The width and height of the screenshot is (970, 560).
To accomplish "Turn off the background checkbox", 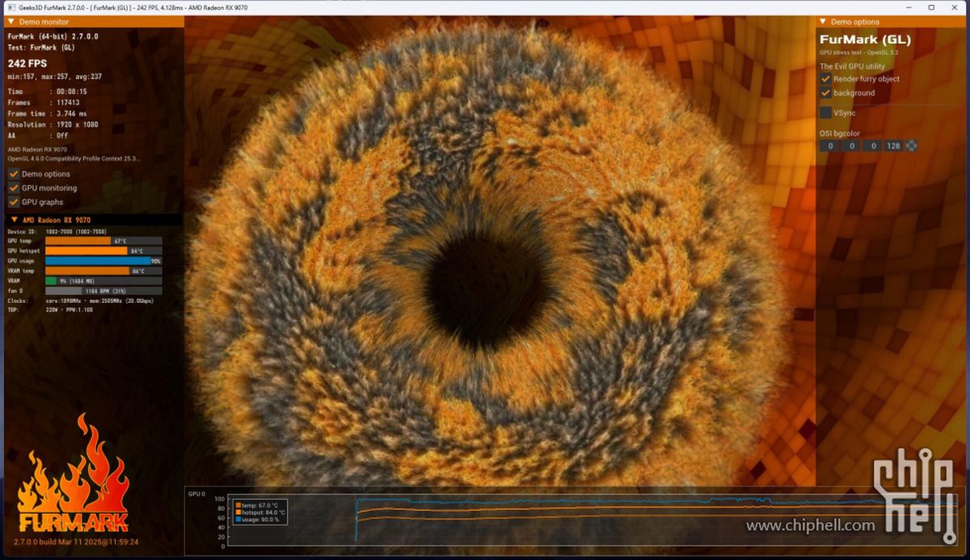I will coord(825,93).
